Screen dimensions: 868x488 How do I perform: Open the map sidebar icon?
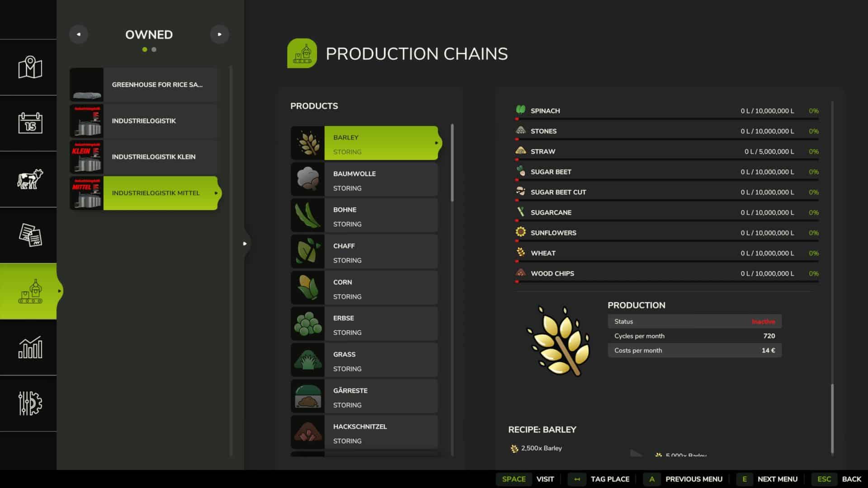(x=30, y=67)
